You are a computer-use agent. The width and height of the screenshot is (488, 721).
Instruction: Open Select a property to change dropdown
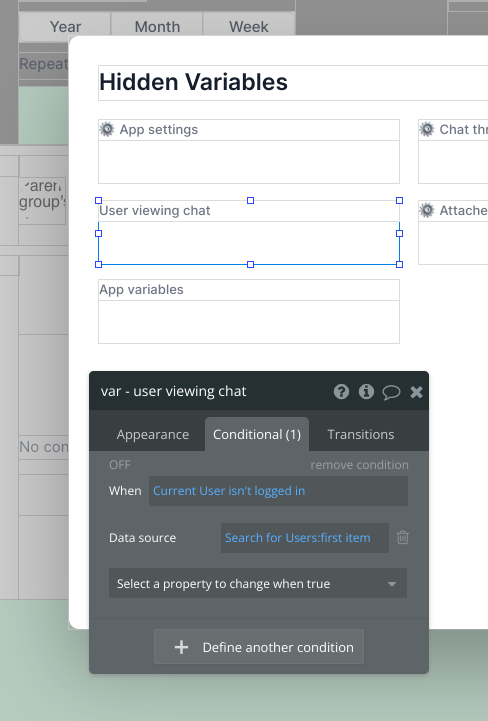258,584
